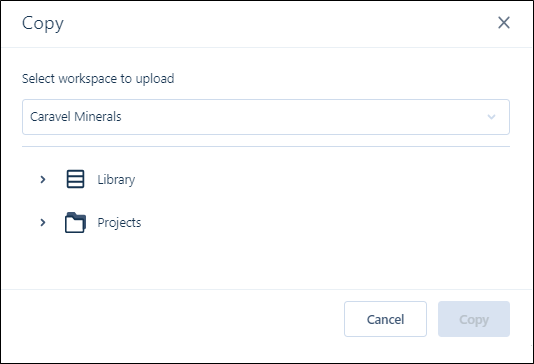Viewport: 534px width, 364px height.
Task: Click the Caravel Minerals workspace combo box
Action: tap(266, 117)
